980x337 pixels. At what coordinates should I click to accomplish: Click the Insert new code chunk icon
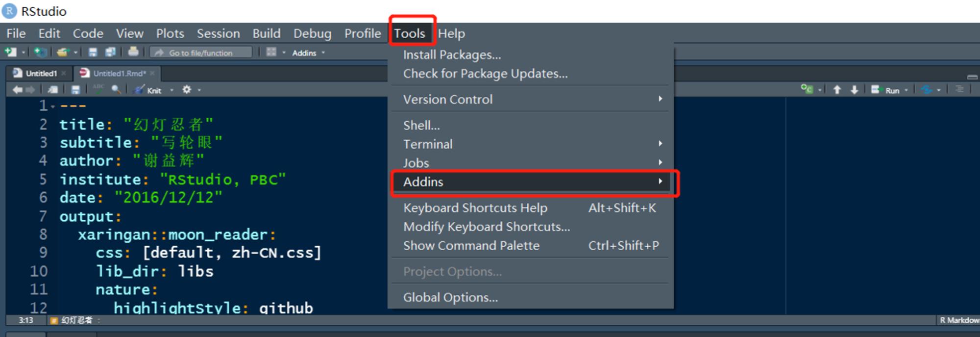[x=807, y=89]
